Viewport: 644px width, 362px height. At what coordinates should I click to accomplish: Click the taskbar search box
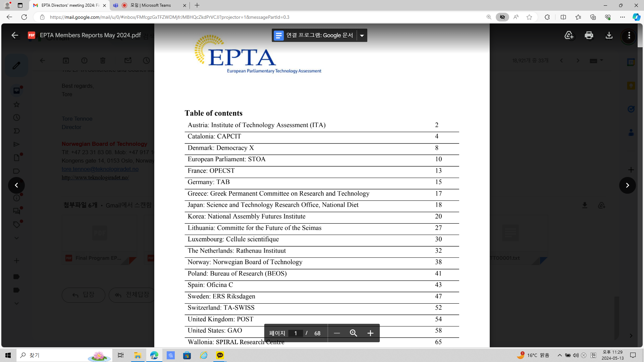coord(64,355)
